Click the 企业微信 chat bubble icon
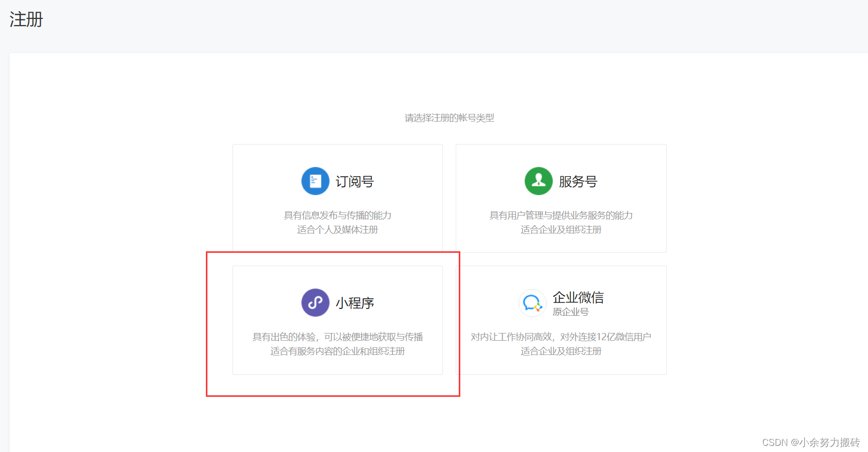Screen dimensions: 868x452 pyautogui.click(x=532, y=303)
